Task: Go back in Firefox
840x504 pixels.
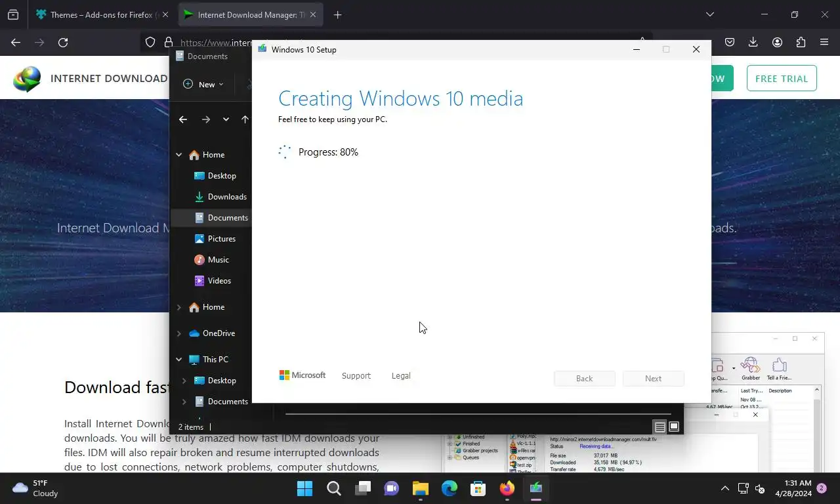Action: tap(16, 42)
